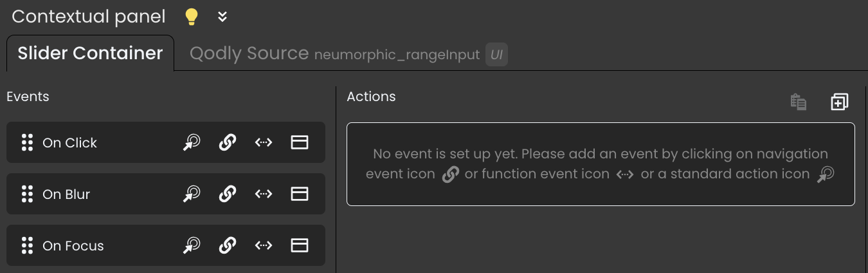Select the On Focus event row label
868x273 pixels.
[x=73, y=245]
